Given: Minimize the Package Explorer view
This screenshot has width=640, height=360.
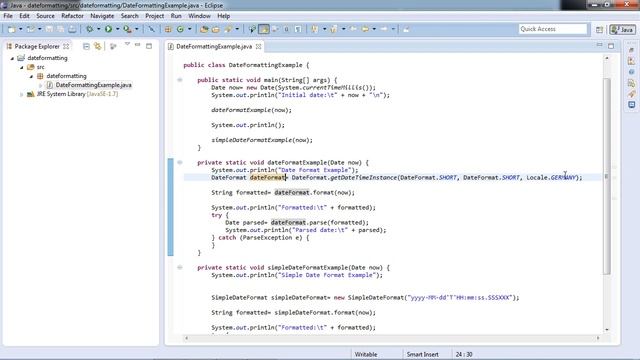Looking at the screenshot, I should (138, 45).
